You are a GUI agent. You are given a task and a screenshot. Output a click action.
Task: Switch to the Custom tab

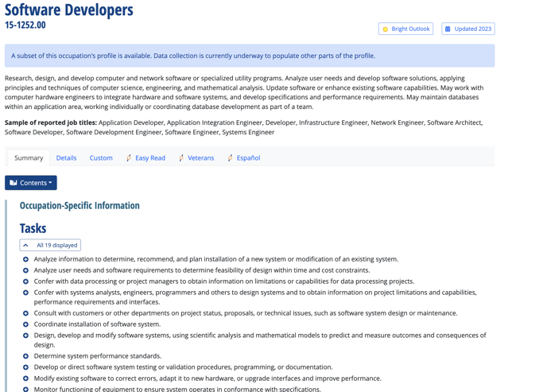click(101, 158)
